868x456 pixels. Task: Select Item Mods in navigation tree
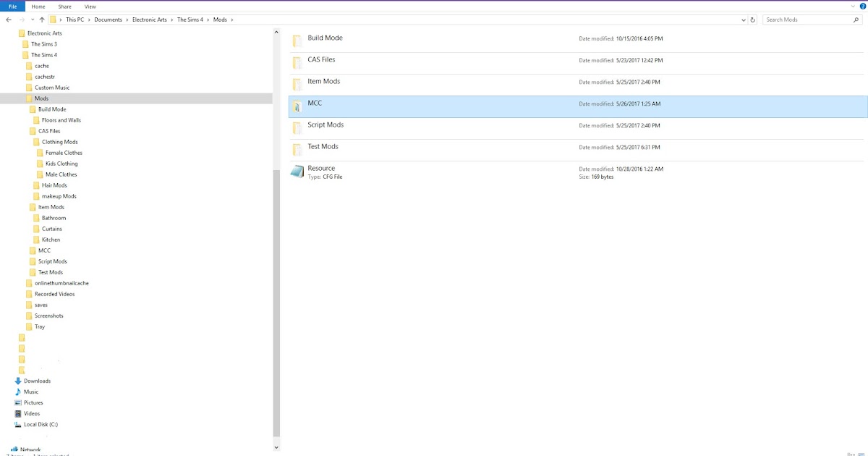51,207
